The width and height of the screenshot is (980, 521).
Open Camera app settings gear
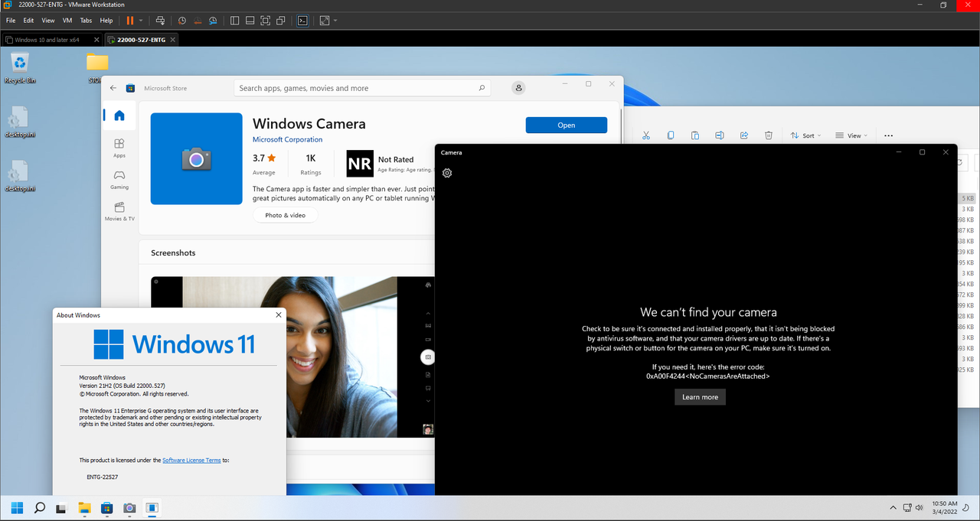tap(447, 173)
